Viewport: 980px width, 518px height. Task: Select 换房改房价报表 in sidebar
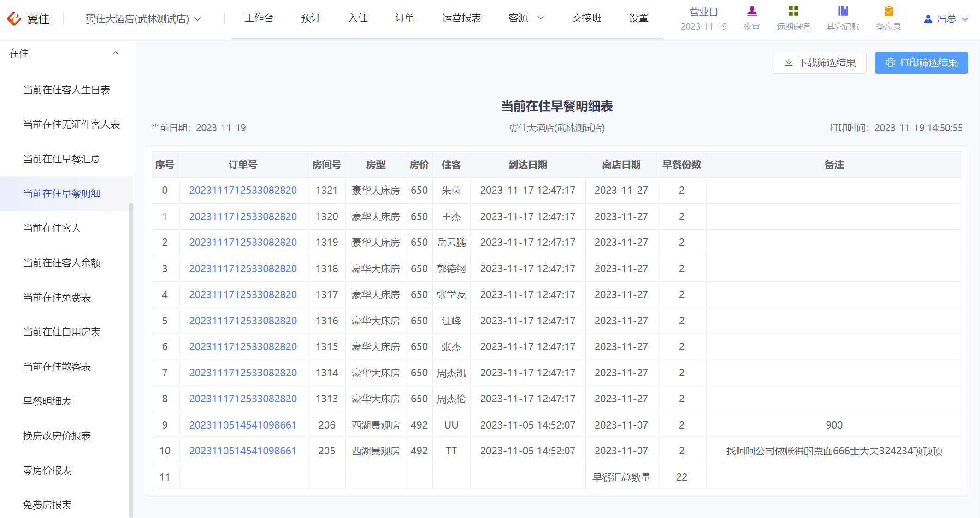67,436
